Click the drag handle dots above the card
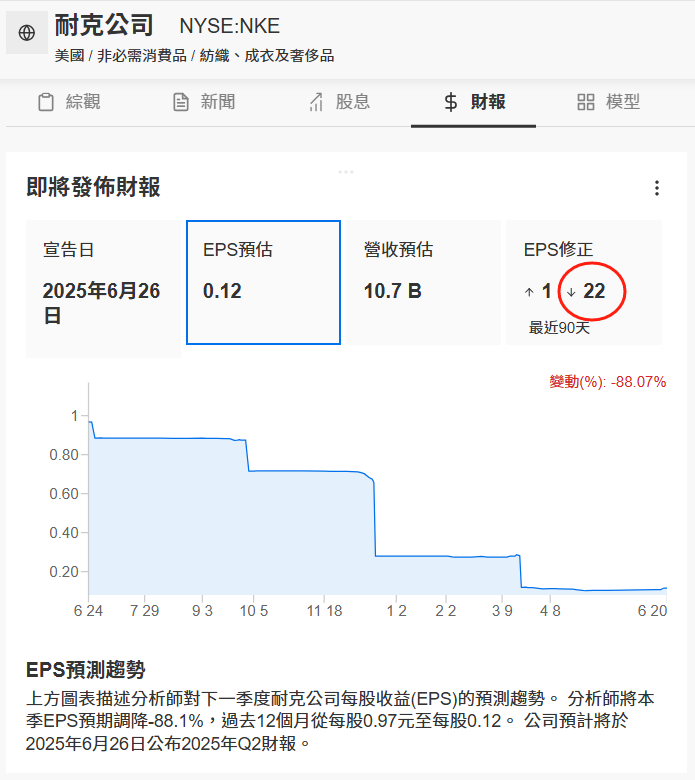Screen dimensions: 695x780 (x=346, y=172)
